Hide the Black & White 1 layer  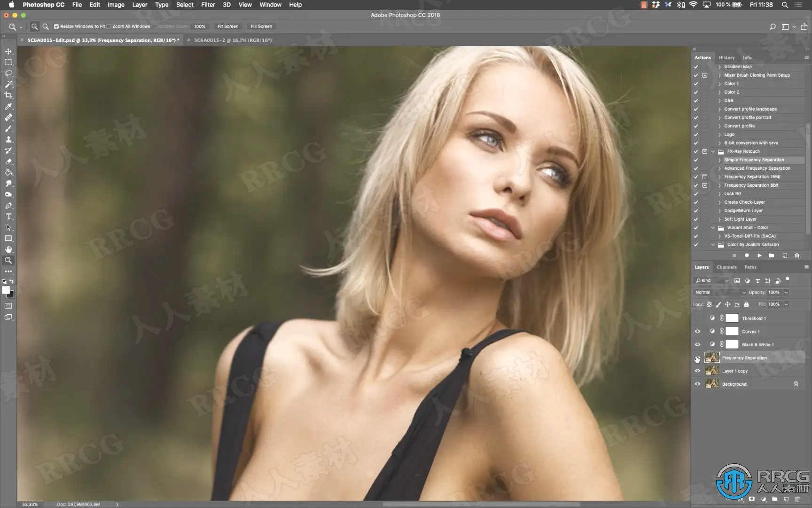pyautogui.click(x=697, y=345)
